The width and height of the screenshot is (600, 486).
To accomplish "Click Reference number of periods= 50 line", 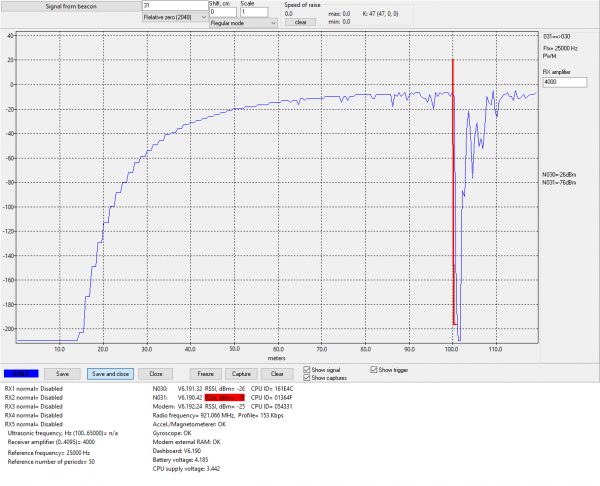I will pos(51,462).
